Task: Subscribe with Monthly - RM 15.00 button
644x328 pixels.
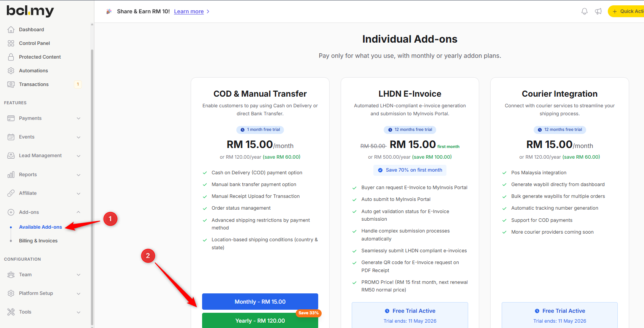Action: coord(260,302)
